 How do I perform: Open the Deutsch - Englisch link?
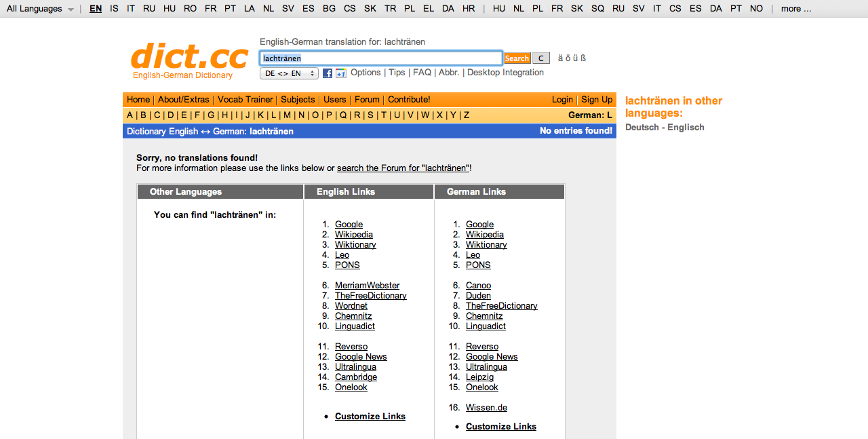click(665, 128)
